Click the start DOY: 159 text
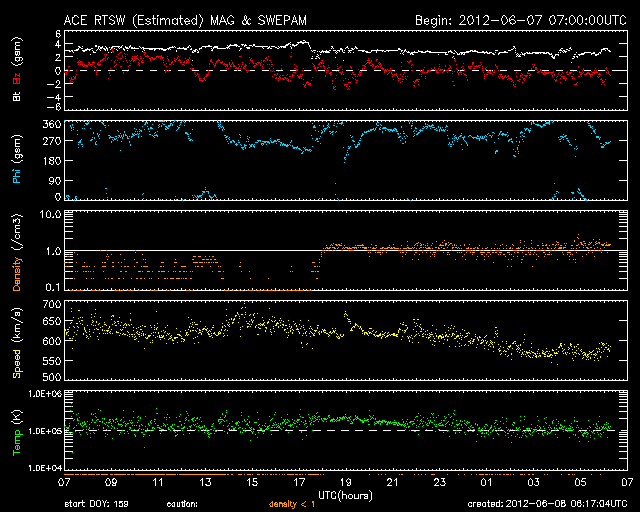Screen dimensions: 640x512 click(x=100, y=504)
